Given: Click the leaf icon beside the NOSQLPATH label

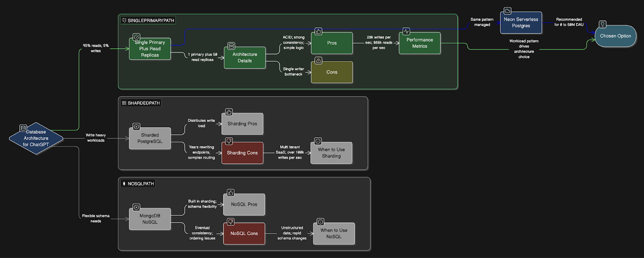Looking at the screenshot, I should click(124, 184).
